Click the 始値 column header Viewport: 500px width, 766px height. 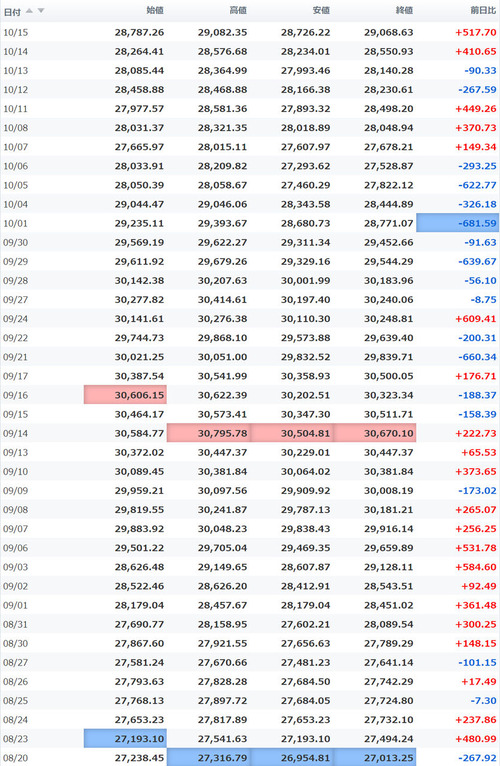pos(155,10)
